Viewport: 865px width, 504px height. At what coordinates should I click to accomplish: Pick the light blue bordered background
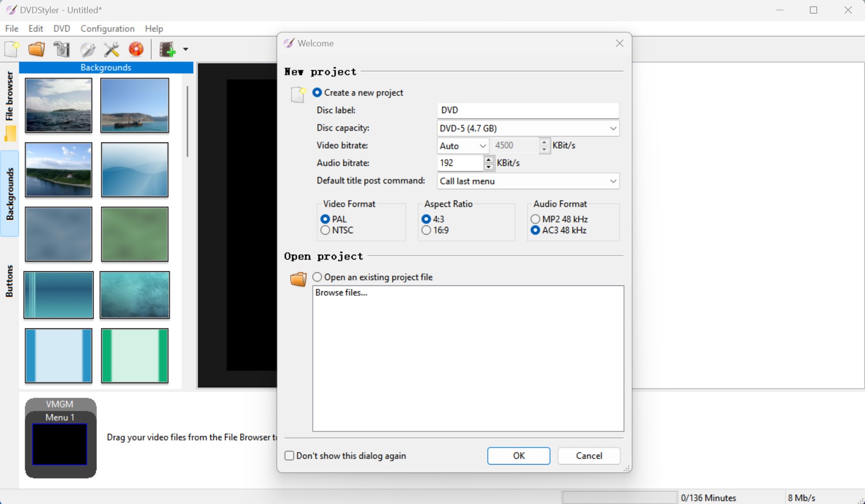(x=59, y=356)
